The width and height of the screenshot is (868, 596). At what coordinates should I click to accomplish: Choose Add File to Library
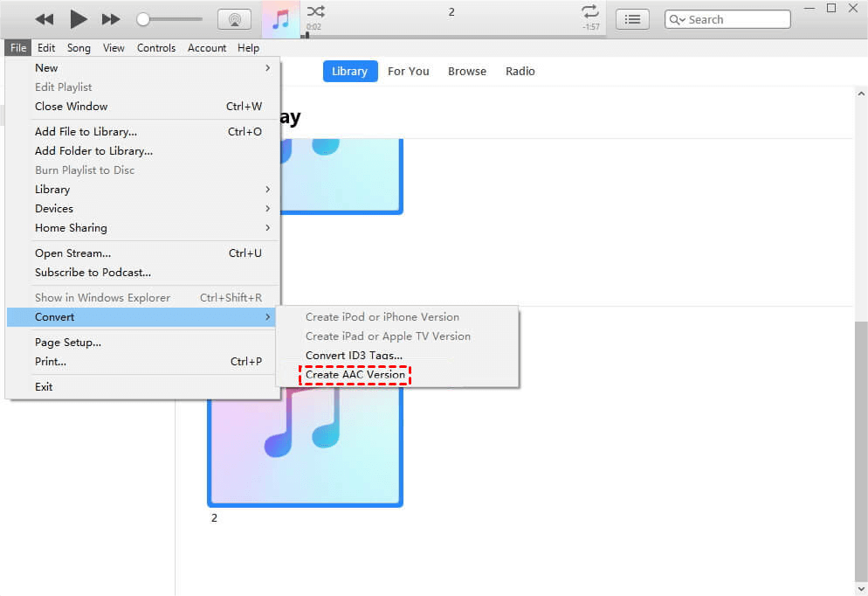[86, 131]
